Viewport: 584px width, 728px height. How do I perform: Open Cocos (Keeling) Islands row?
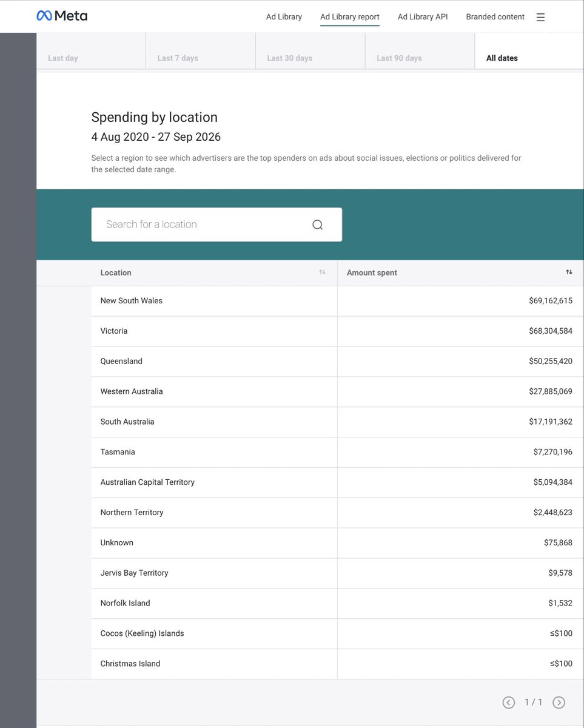click(337, 634)
